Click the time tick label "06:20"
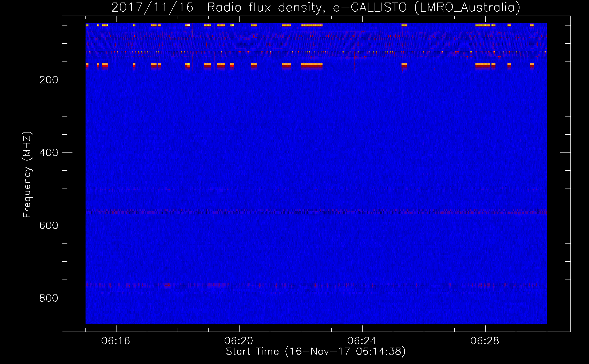Image resolution: width=589 pixels, height=364 pixels. click(239, 341)
